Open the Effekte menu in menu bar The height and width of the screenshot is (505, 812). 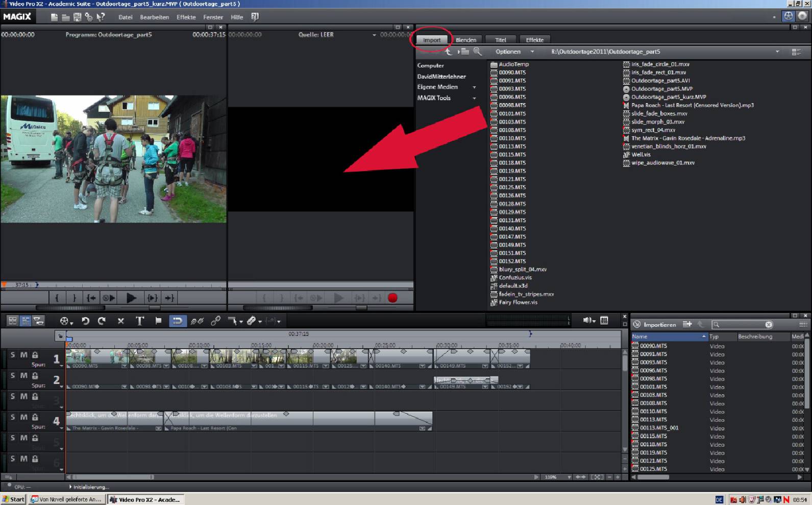186,17
